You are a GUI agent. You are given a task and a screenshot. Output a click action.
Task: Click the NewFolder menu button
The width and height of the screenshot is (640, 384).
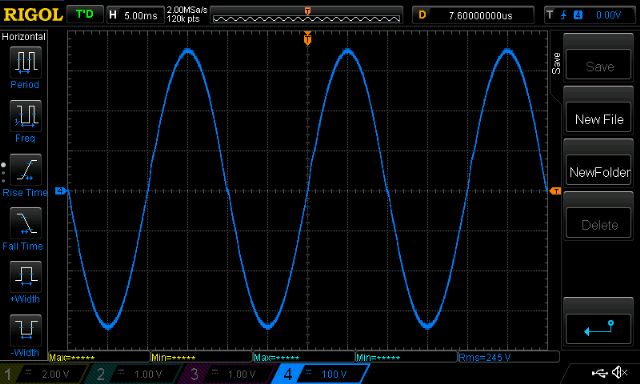(598, 172)
